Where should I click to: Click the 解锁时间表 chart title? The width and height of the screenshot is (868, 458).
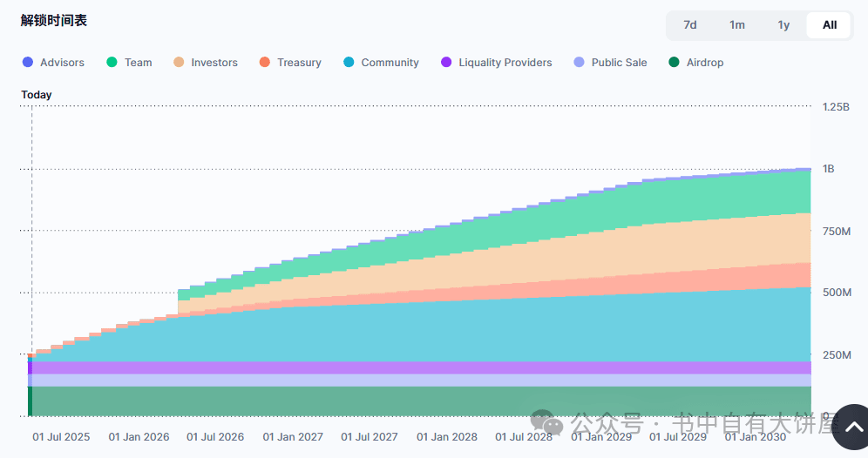(x=54, y=21)
